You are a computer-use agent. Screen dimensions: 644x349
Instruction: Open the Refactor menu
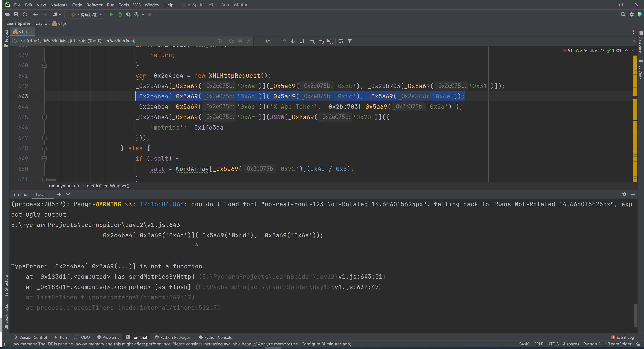[94, 5]
